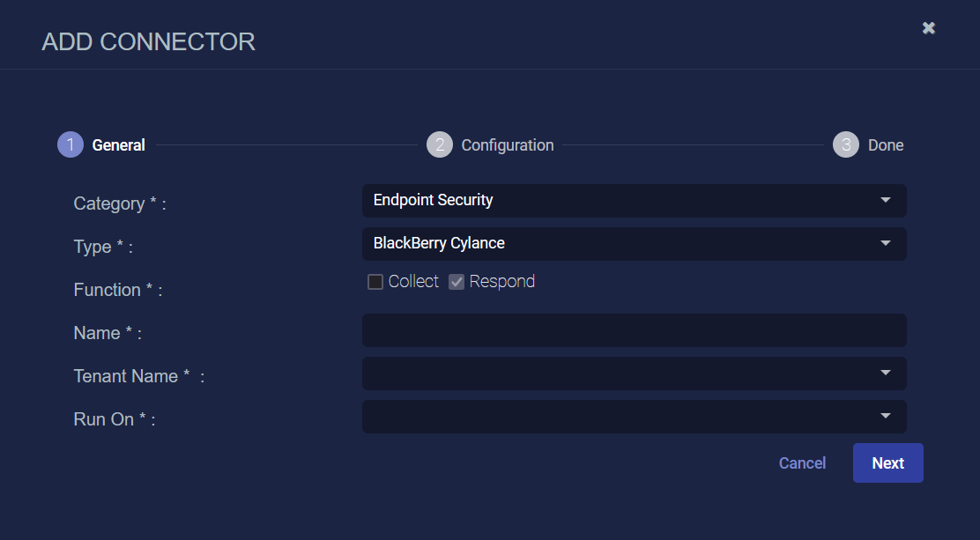This screenshot has height=540, width=980.
Task: Toggle the Respond checkbox
Action: [x=457, y=282]
